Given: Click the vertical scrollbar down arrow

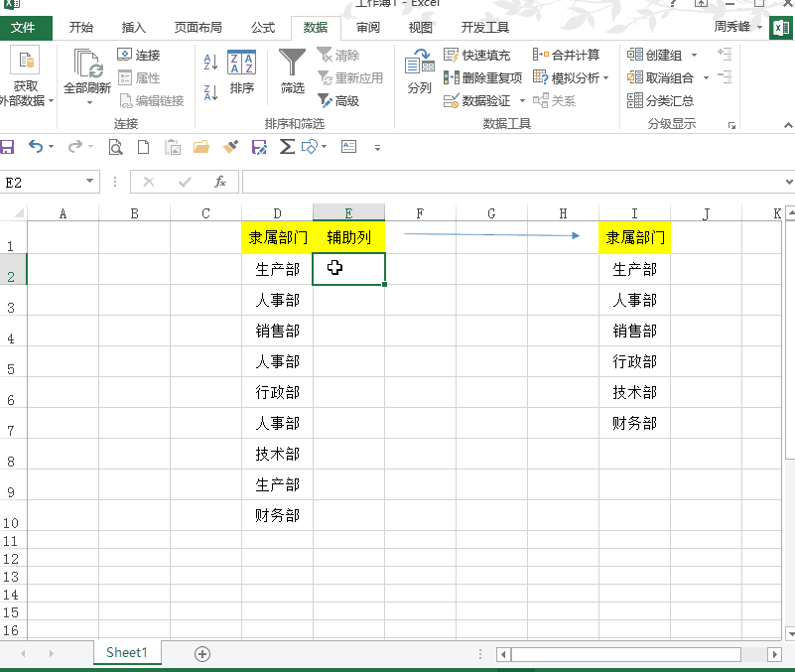Looking at the screenshot, I should point(790,633).
